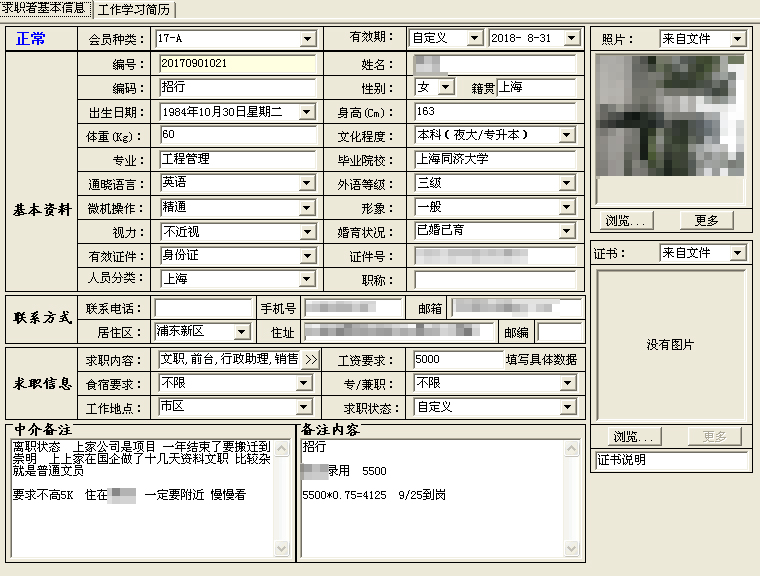This screenshot has width=760, height=576.
Task: Click the 姓名 input field
Action: (495, 64)
